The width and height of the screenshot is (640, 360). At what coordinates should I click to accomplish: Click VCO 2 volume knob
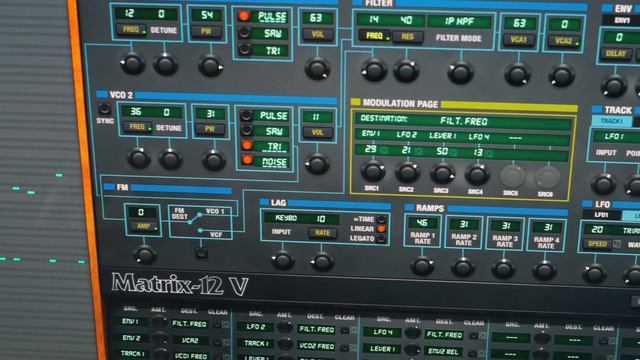(317, 164)
